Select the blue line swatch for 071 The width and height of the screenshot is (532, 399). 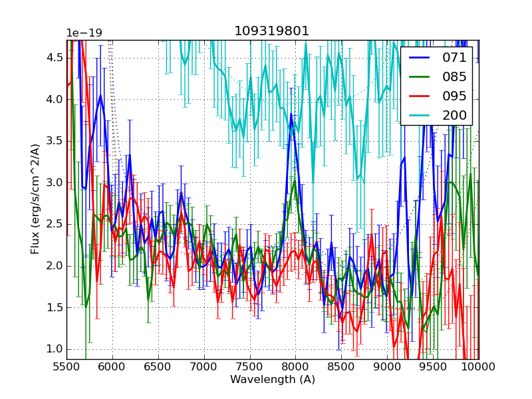pyautogui.click(x=419, y=57)
